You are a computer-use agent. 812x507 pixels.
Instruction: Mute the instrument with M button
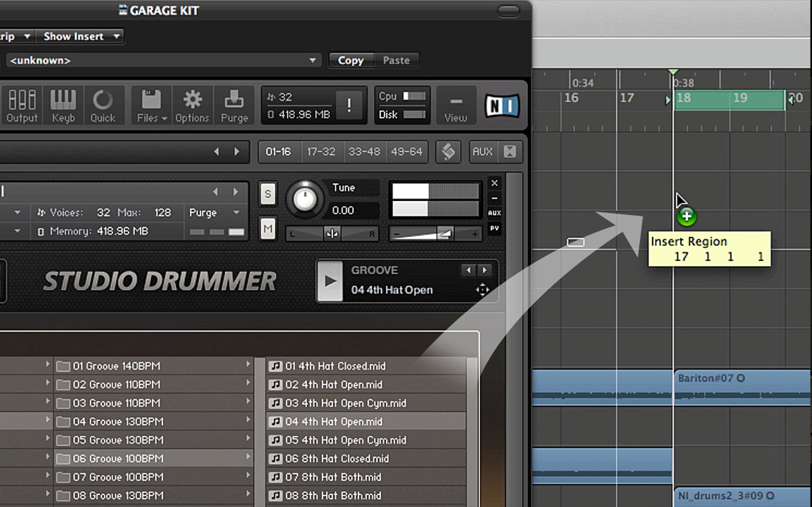[x=268, y=228]
